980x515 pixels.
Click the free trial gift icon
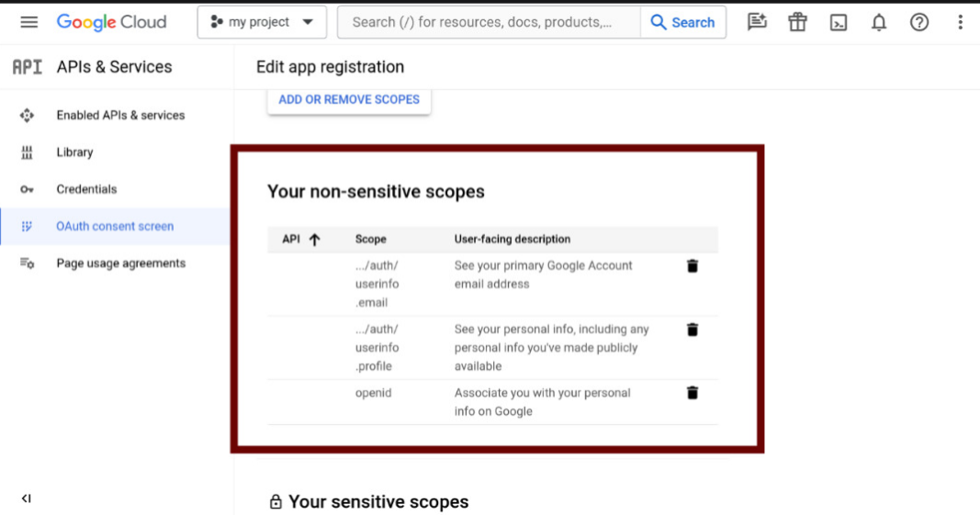point(797,22)
